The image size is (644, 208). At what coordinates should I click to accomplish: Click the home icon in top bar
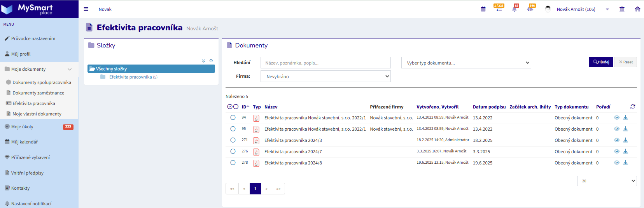[x=637, y=9]
